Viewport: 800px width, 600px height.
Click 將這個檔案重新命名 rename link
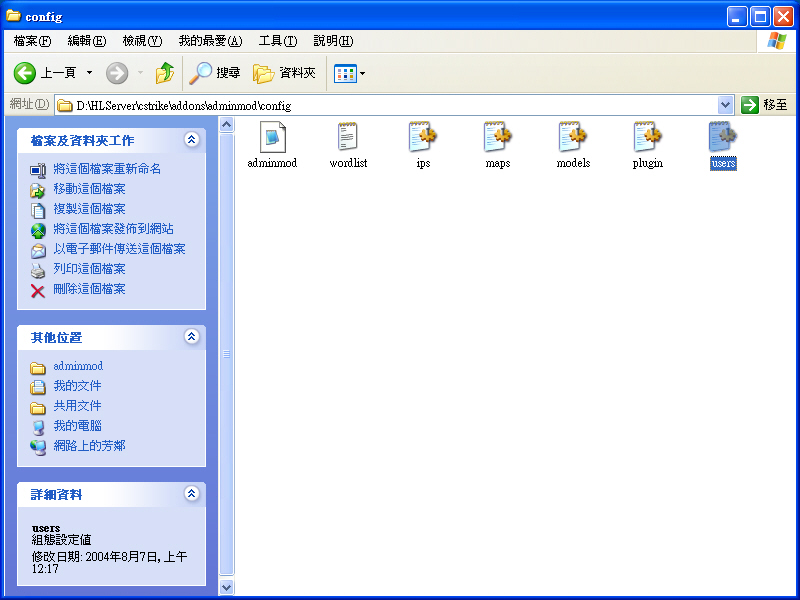point(107,169)
